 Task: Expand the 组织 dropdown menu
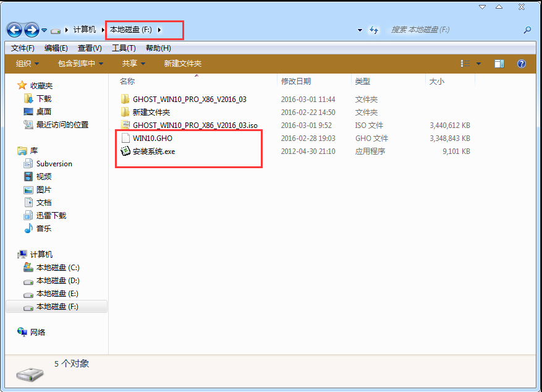pyautogui.click(x=27, y=64)
